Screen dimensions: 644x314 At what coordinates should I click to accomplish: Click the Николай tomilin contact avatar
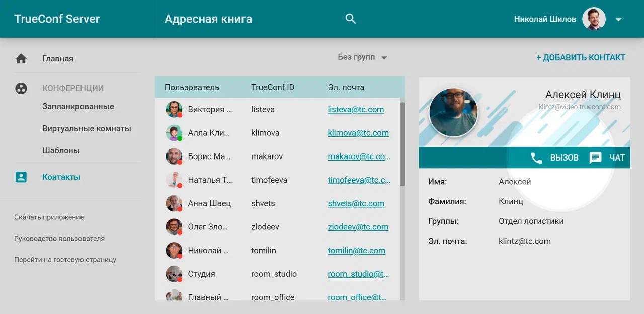[x=174, y=250]
